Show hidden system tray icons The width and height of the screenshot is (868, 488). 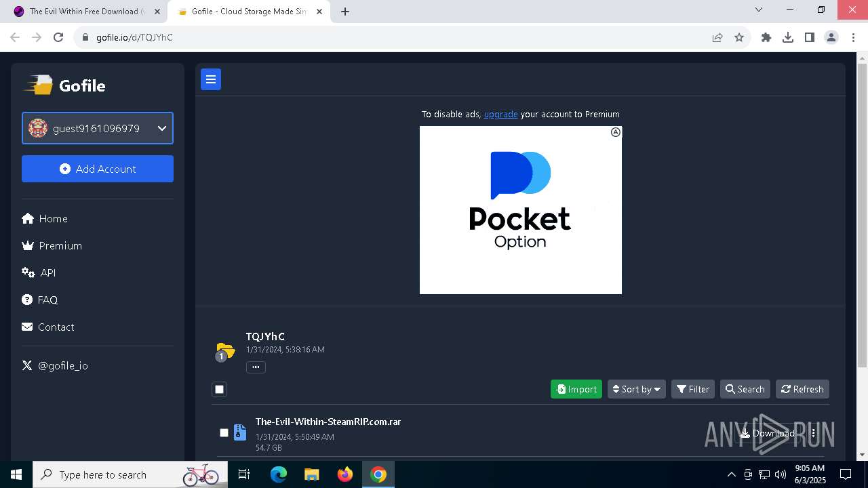pyautogui.click(x=731, y=474)
